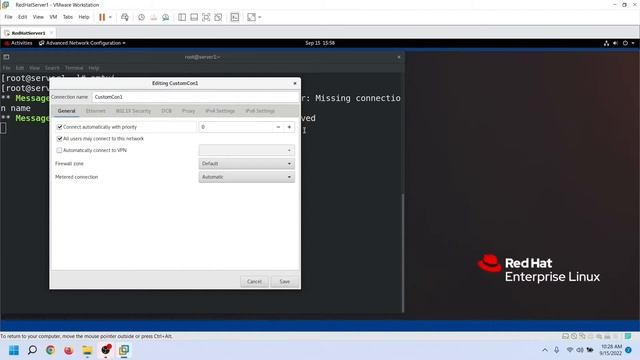Switch to Unity mode icon
The width and height of the screenshot is (640, 360).
[218, 17]
